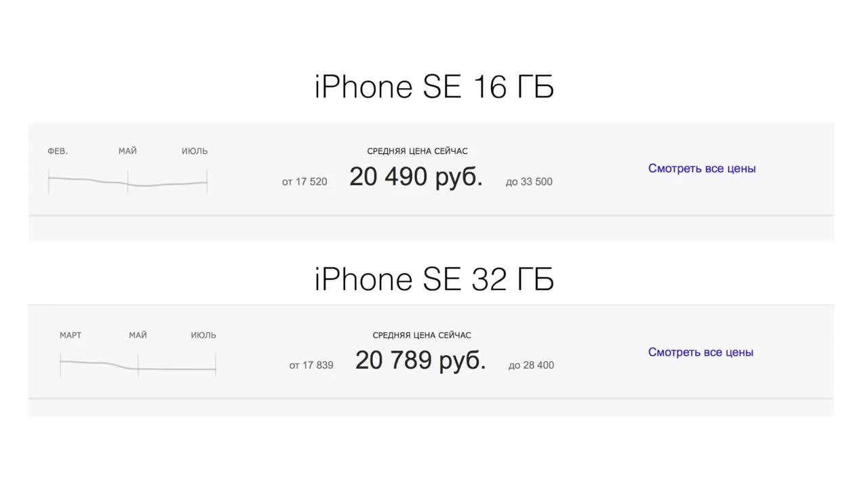
Task: Select the ИЮЛЬ marker on 32 ГБ chart
Action: click(x=203, y=335)
